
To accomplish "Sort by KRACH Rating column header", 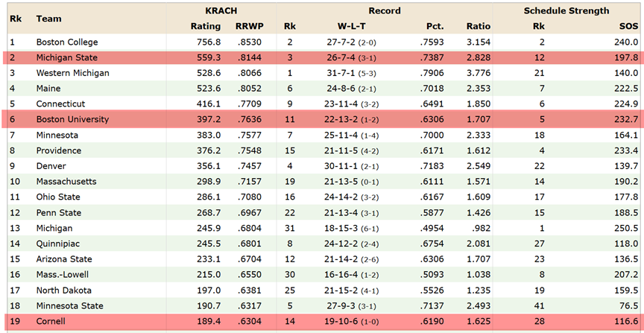I will pyautogui.click(x=206, y=26).
